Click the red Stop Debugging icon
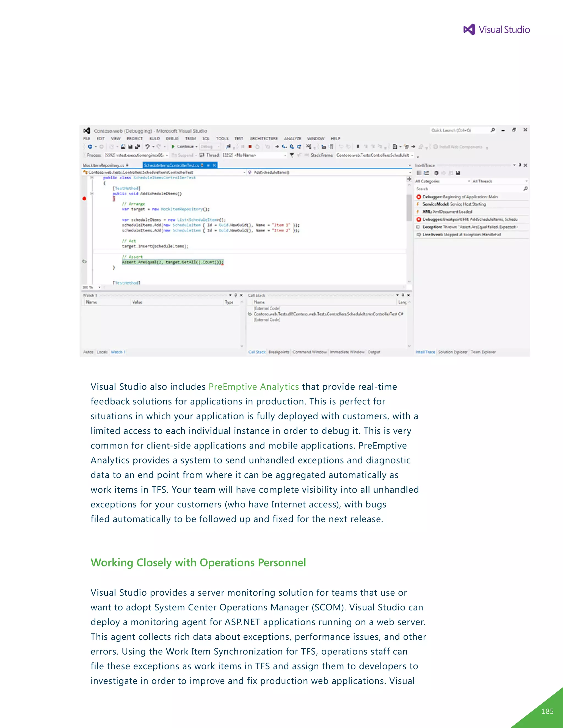 250,147
